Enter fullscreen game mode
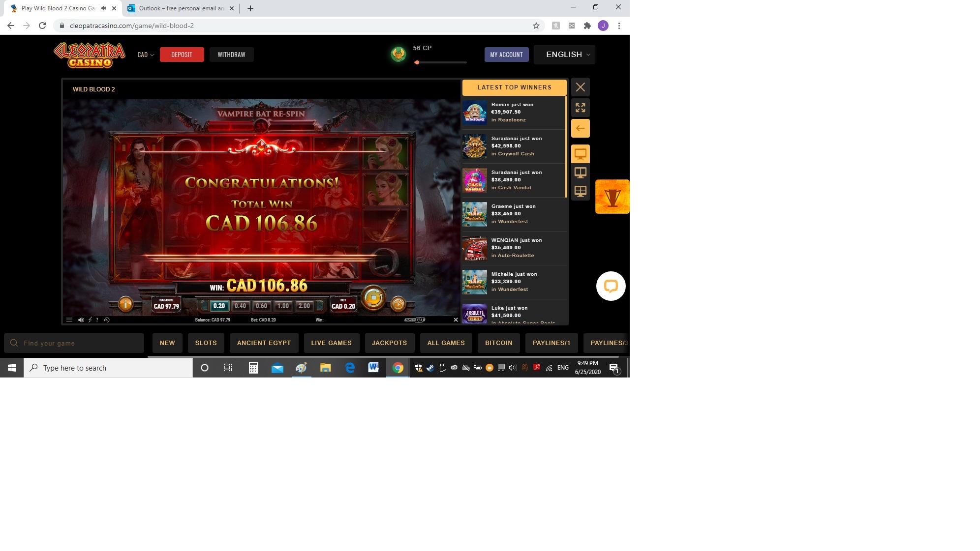The height and width of the screenshot is (551, 980). (x=581, y=108)
